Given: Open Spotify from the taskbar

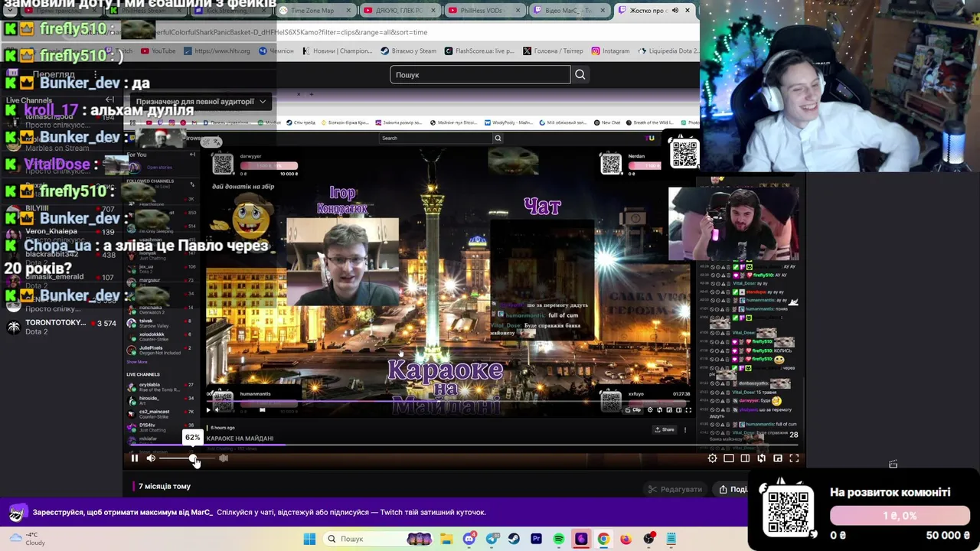Looking at the screenshot, I should (558, 539).
